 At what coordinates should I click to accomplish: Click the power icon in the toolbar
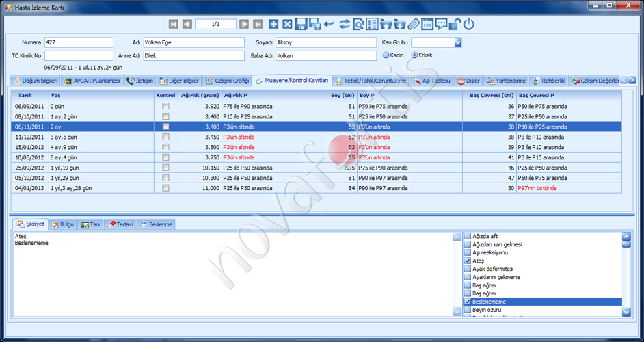tap(468, 24)
